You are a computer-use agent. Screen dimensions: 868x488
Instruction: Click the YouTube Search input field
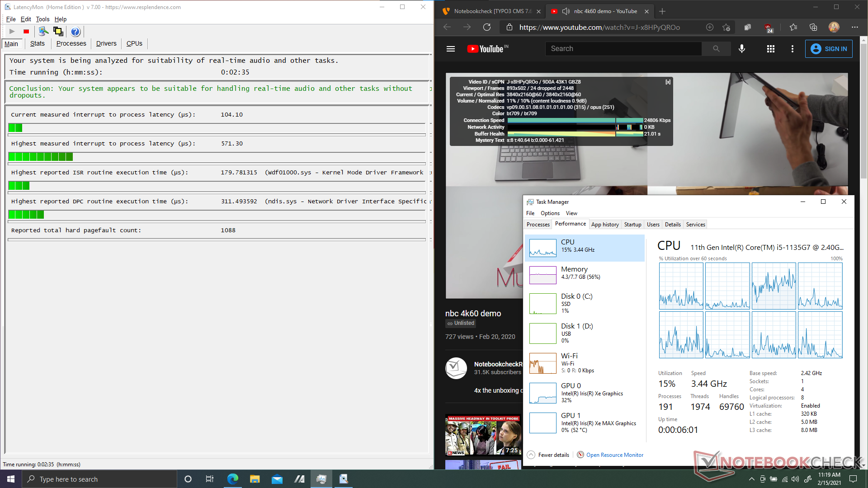point(624,49)
